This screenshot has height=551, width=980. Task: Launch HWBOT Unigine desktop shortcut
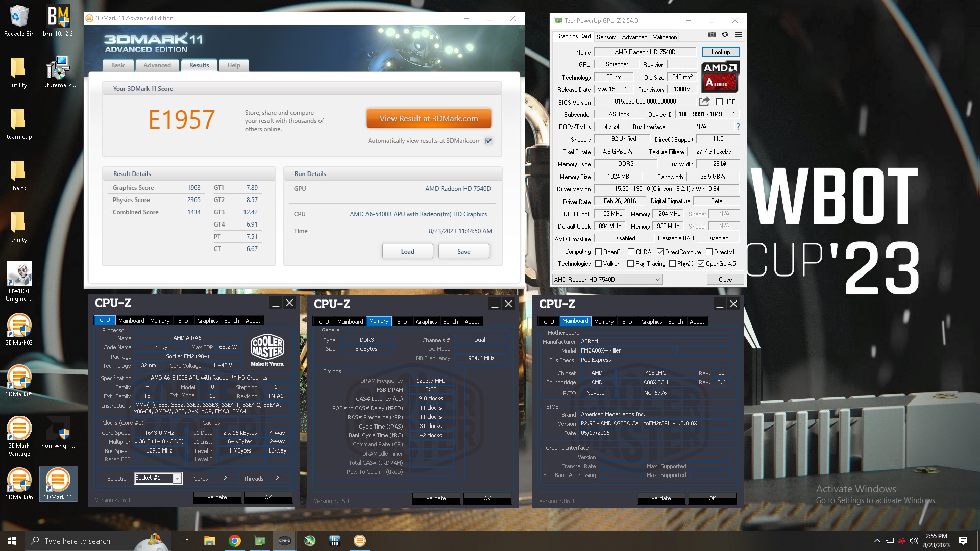coord(19,282)
